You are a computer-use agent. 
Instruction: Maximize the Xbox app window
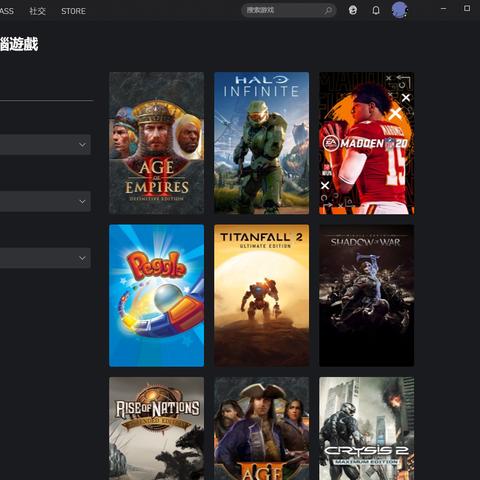[x=467, y=8]
